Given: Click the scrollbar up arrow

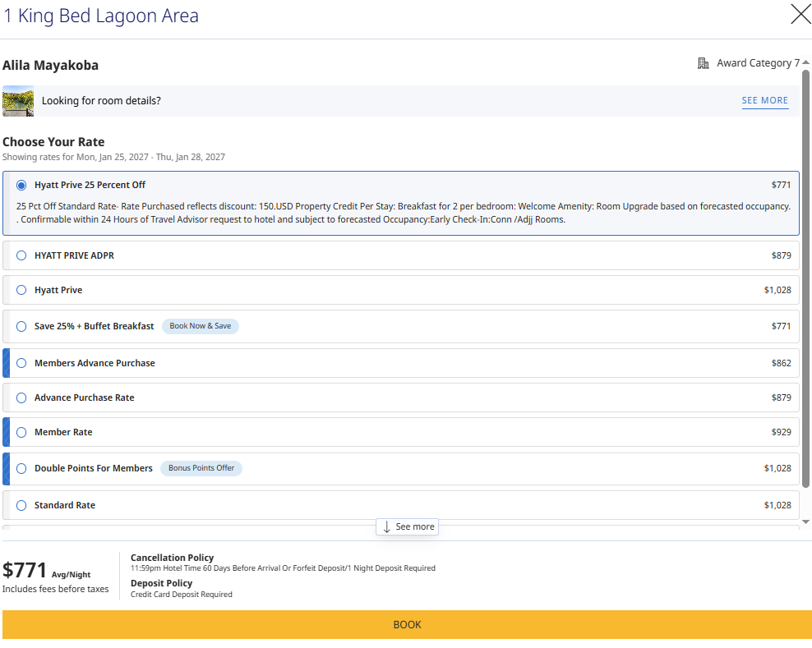Looking at the screenshot, I should pos(805,62).
